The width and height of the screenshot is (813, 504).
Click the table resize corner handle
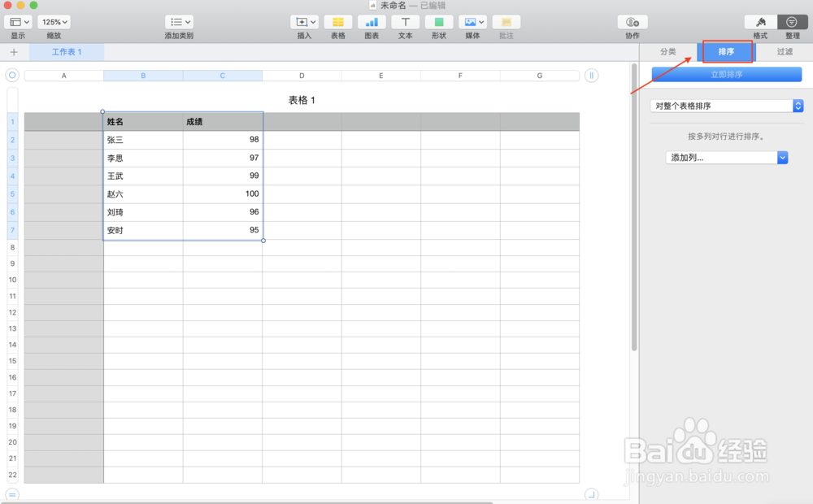591,495
